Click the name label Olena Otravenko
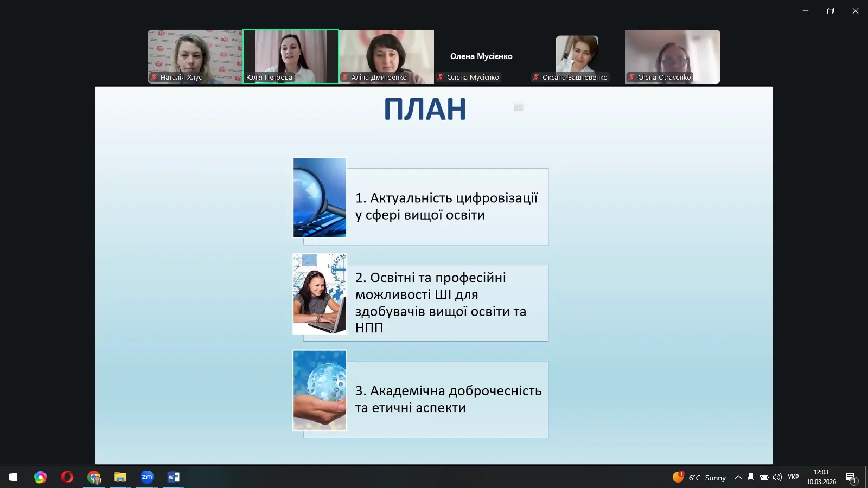This screenshot has height=488, width=868. tap(665, 77)
